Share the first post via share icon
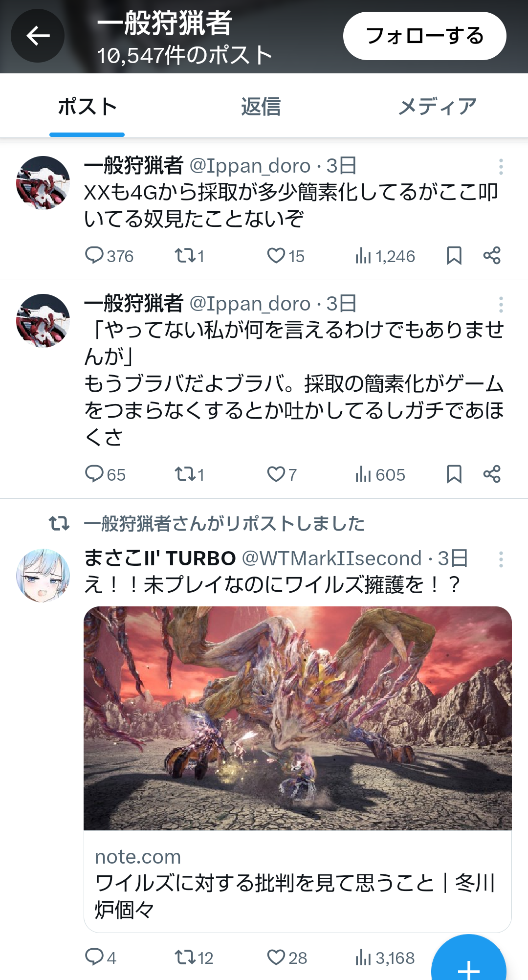This screenshot has width=528, height=980. (x=492, y=256)
